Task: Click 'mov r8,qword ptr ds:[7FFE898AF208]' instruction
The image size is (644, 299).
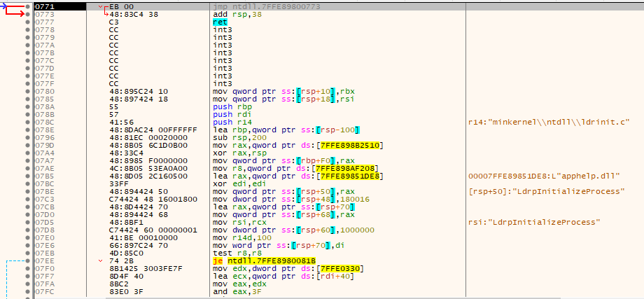Action: [295, 168]
